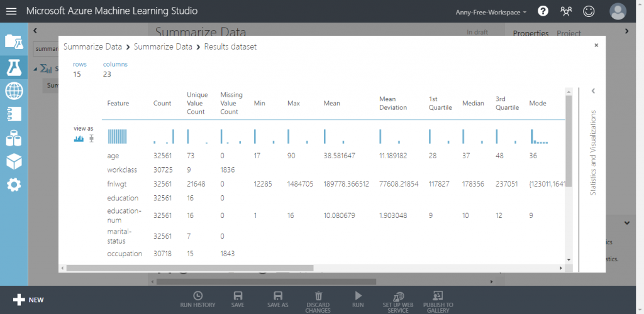Click Publish to Gallery
The height and width of the screenshot is (314, 644).
click(438, 302)
